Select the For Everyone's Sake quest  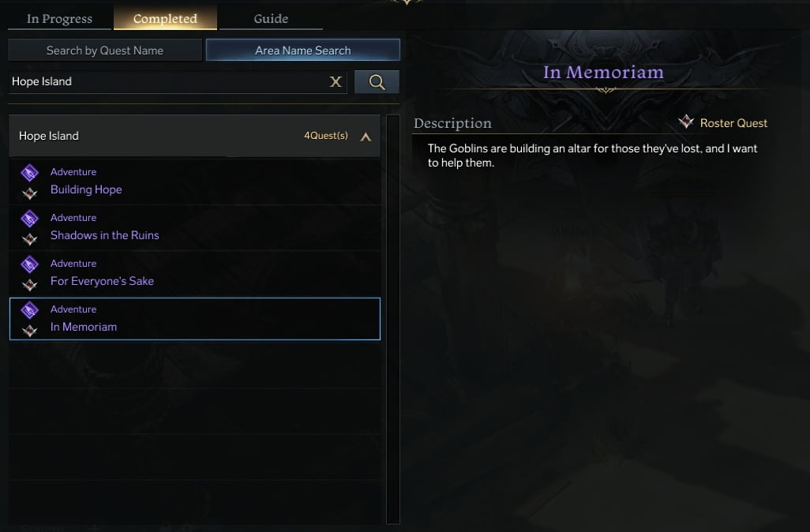[195, 273]
